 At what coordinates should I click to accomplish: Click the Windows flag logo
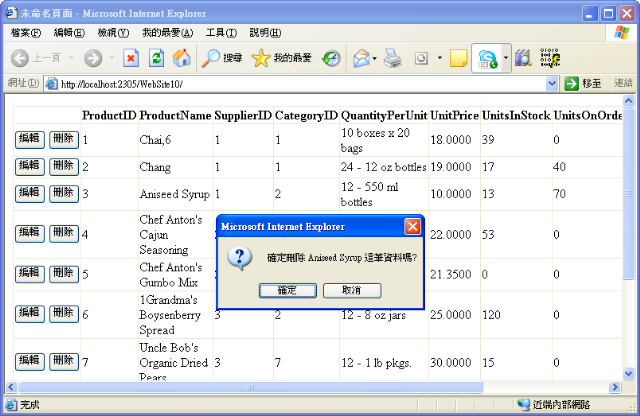[621, 32]
